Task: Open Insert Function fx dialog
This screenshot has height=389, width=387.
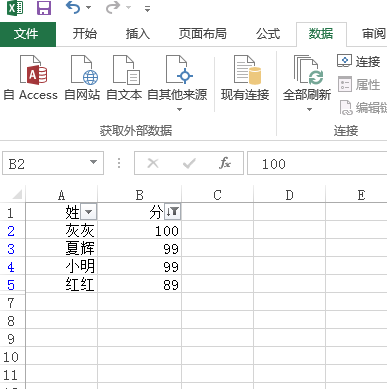Action: [x=225, y=163]
